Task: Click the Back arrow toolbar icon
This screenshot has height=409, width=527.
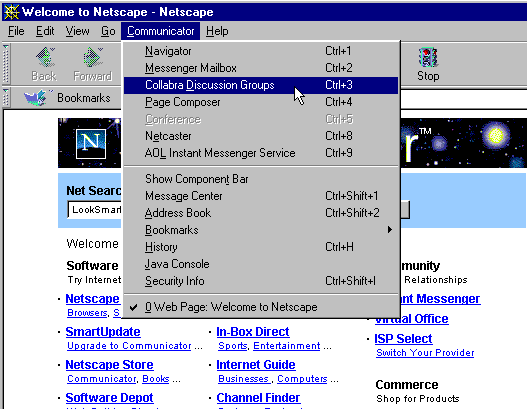Action: [x=45, y=57]
